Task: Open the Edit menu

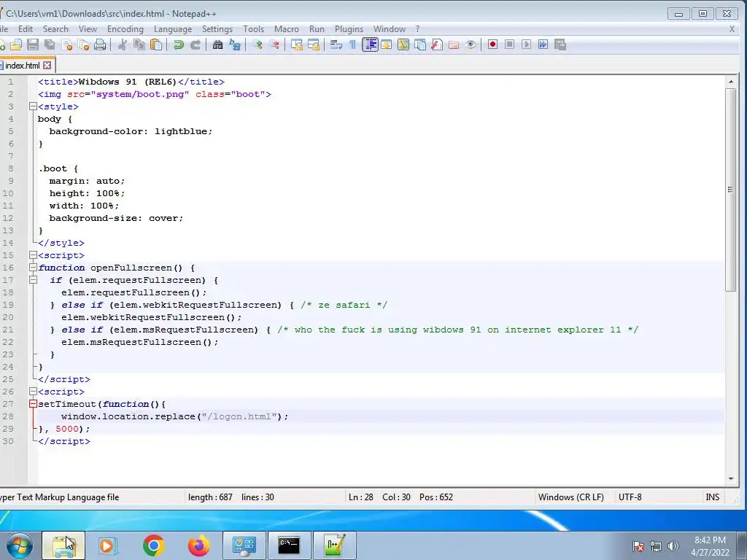Action: point(26,29)
